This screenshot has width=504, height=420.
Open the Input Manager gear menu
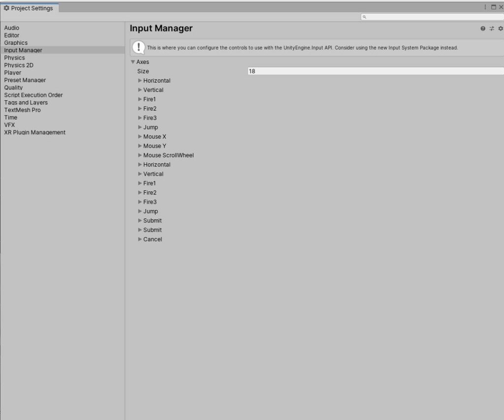(x=501, y=29)
